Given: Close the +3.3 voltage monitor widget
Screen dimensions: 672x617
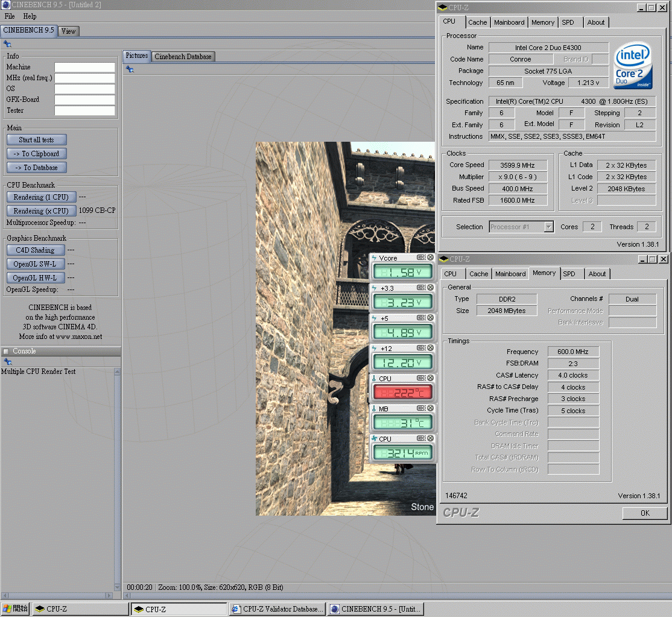Looking at the screenshot, I should point(430,288).
